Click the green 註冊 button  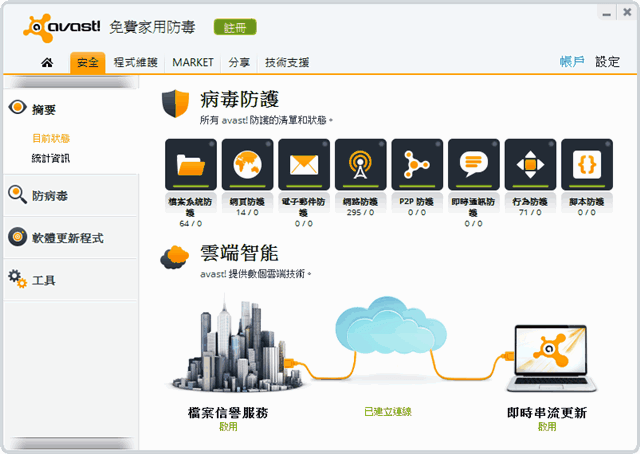pyautogui.click(x=235, y=27)
